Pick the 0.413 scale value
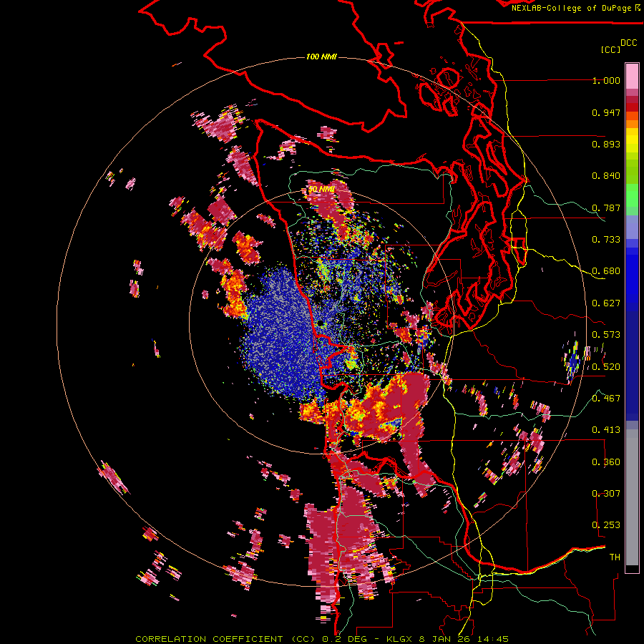The height and width of the screenshot is (644, 644). pyautogui.click(x=606, y=430)
